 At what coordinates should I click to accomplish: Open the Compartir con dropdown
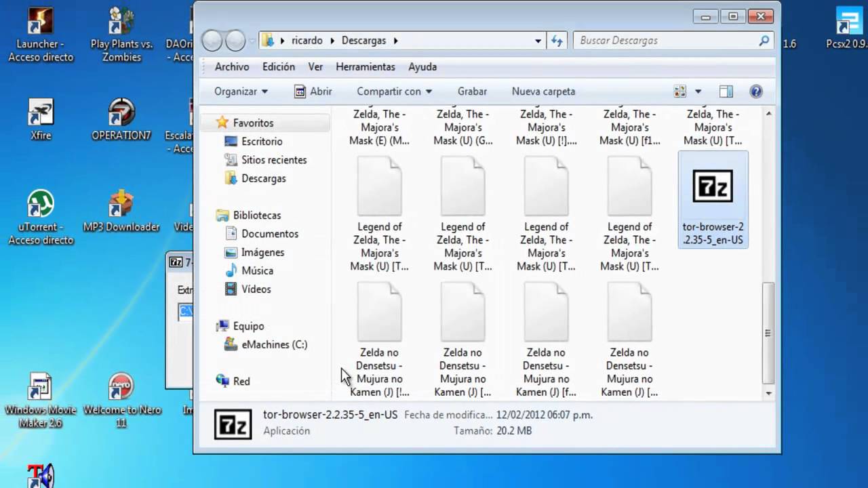[x=395, y=91]
